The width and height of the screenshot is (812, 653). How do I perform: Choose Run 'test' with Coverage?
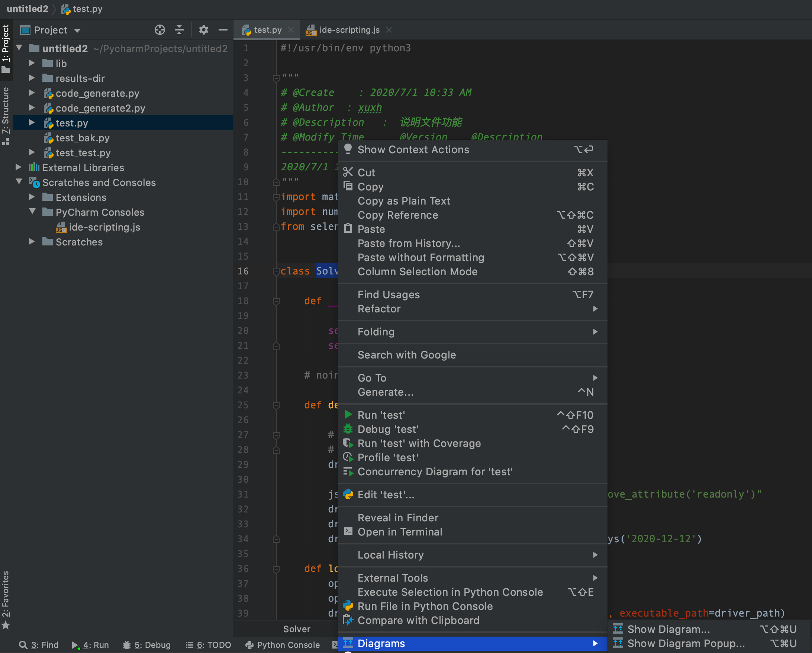click(x=472, y=444)
